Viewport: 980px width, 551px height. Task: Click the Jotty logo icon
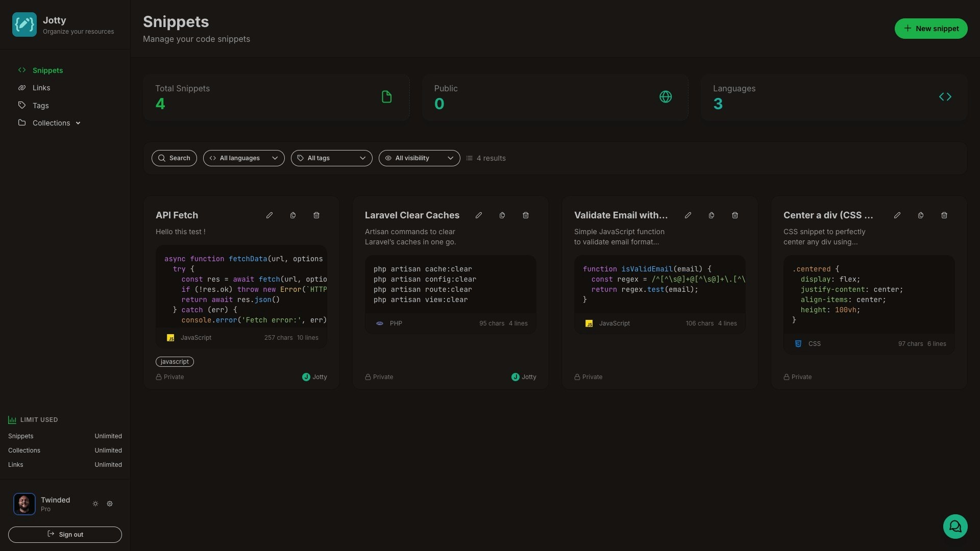(24, 24)
